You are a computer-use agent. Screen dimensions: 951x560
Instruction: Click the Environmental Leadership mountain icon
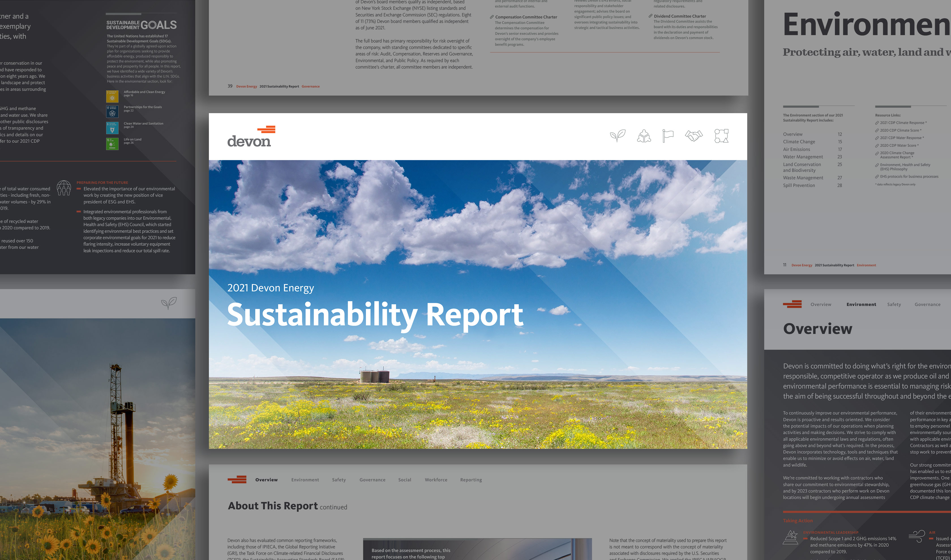point(791,537)
